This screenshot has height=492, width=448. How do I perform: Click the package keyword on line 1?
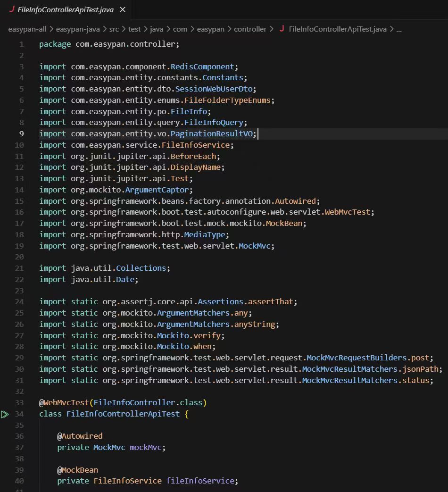click(55, 44)
